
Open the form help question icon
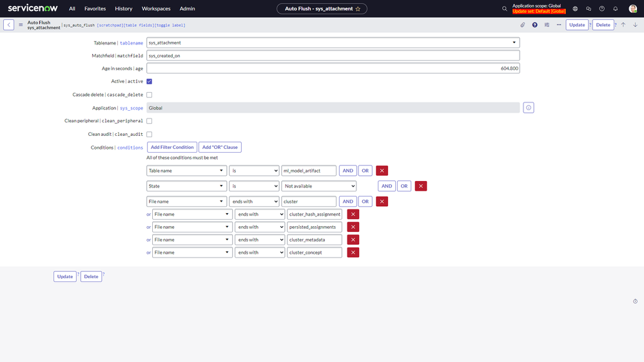pyautogui.click(x=535, y=24)
